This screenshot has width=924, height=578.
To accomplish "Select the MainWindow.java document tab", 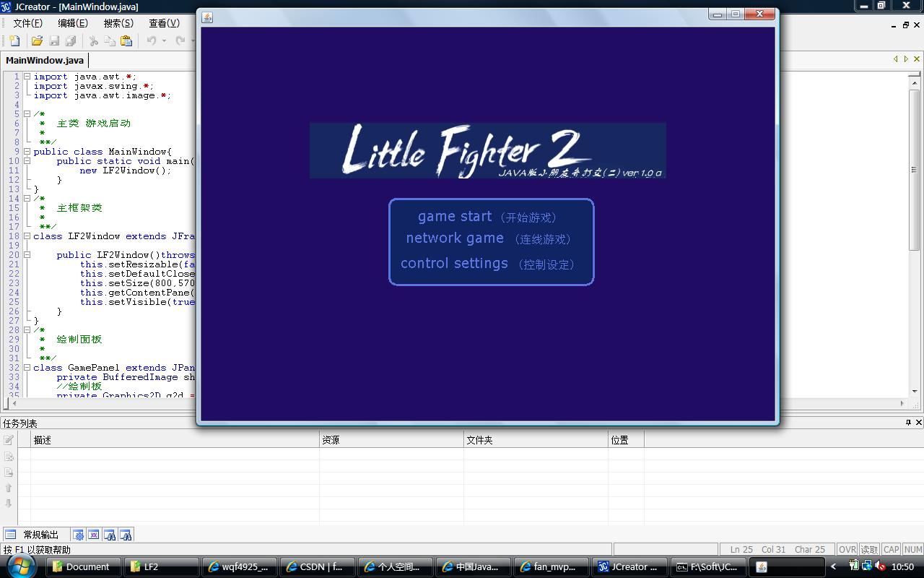I will [45, 61].
